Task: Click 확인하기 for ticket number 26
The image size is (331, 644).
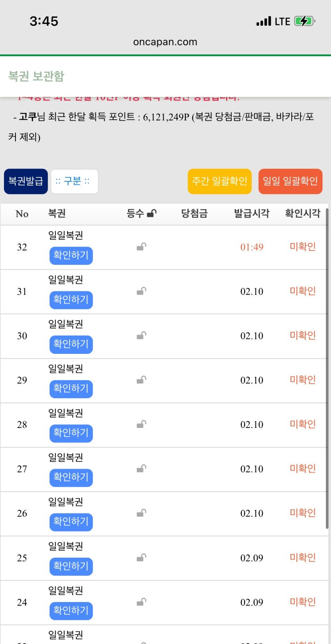Action: (x=71, y=521)
